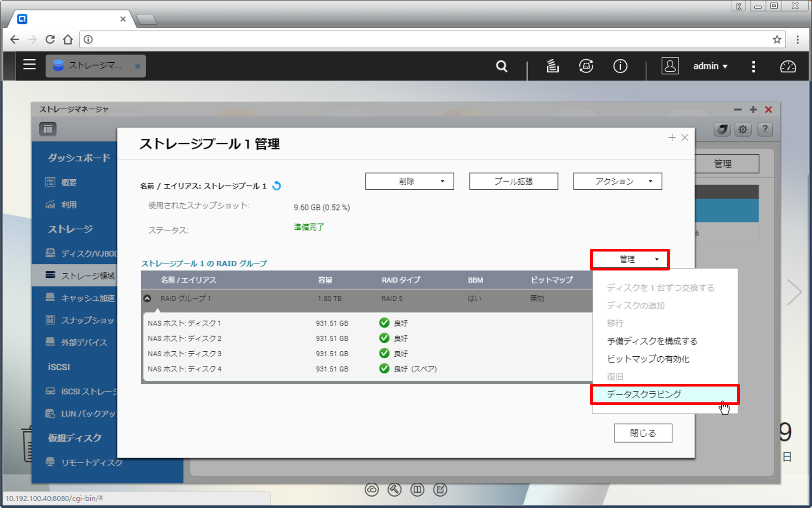The image size is (812, 508).
Task: Click the event notifications info icon
Action: tap(620, 66)
